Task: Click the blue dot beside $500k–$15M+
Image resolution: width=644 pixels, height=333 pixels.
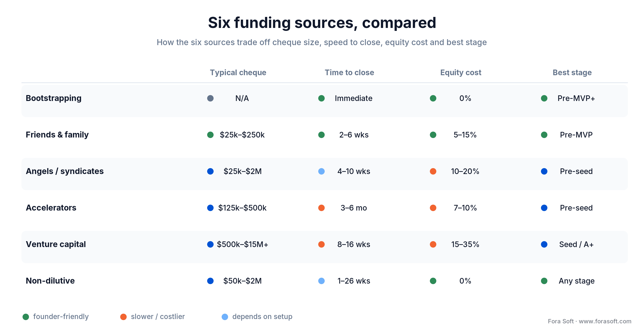Action: point(210,244)
